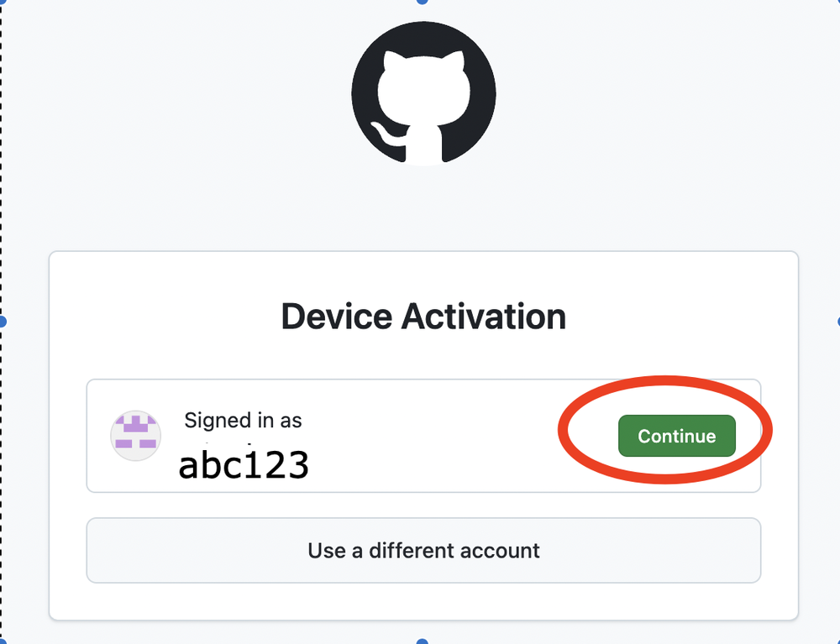Select the username abc123 text
This screenshot has height=644, width=840.
coord(244,464)
